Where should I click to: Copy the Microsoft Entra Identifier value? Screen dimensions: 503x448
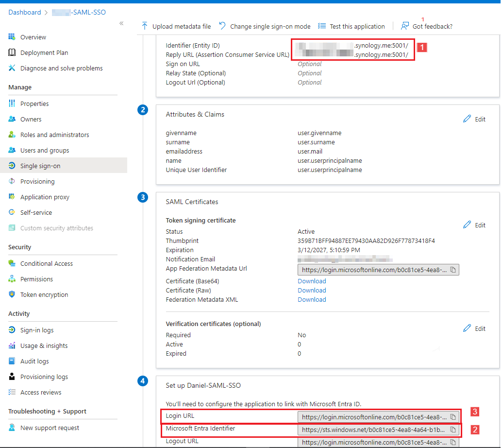tap(453, 430)
